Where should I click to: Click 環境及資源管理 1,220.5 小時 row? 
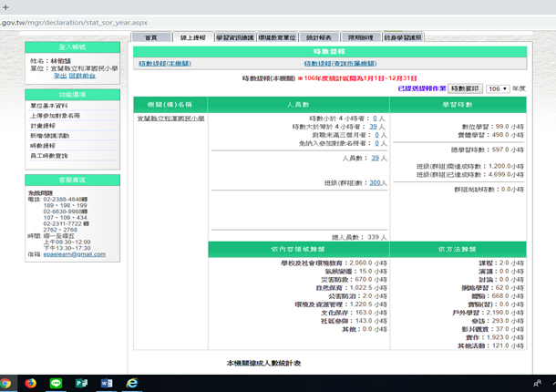[341, 304]
